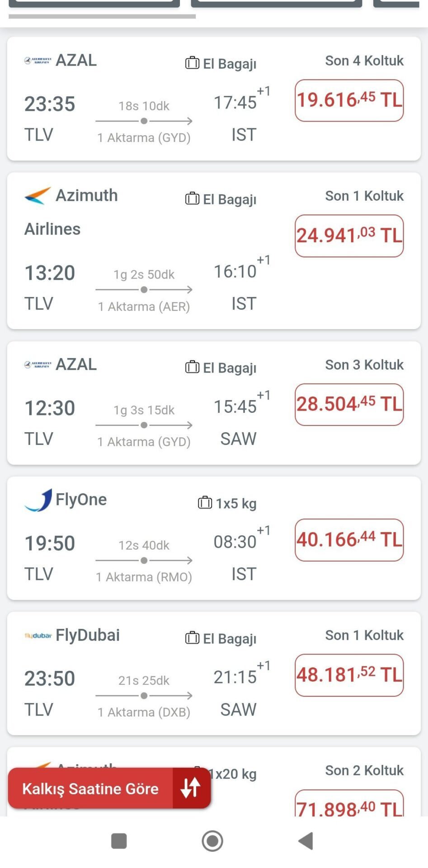This screenshot has width=428, height=868.
Task: Tap the hand baggage icon on FlyOne card
Action: (205, 503)
